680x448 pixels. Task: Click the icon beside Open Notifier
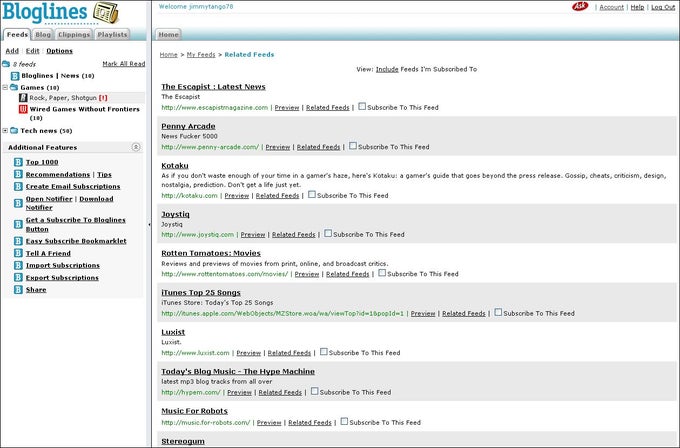[x=18, y=203]
